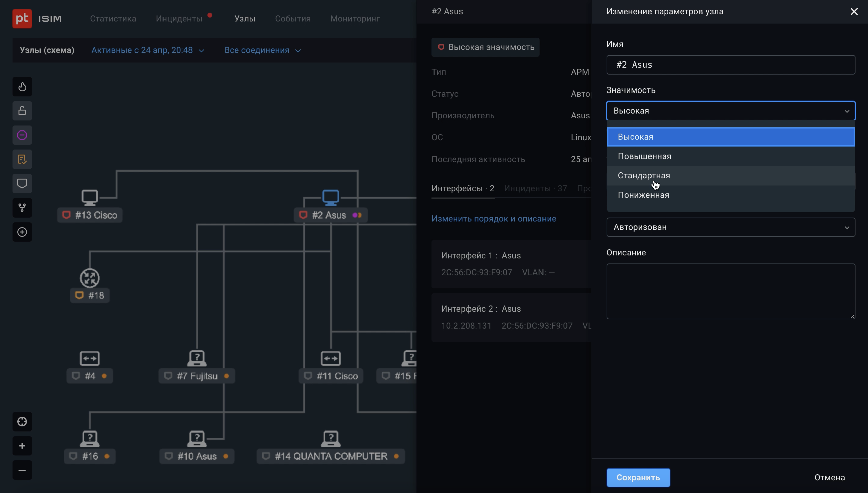Open the Авторизован status dropdown
This screenshot has width=868, height=493.
click(x=730, y=227)
